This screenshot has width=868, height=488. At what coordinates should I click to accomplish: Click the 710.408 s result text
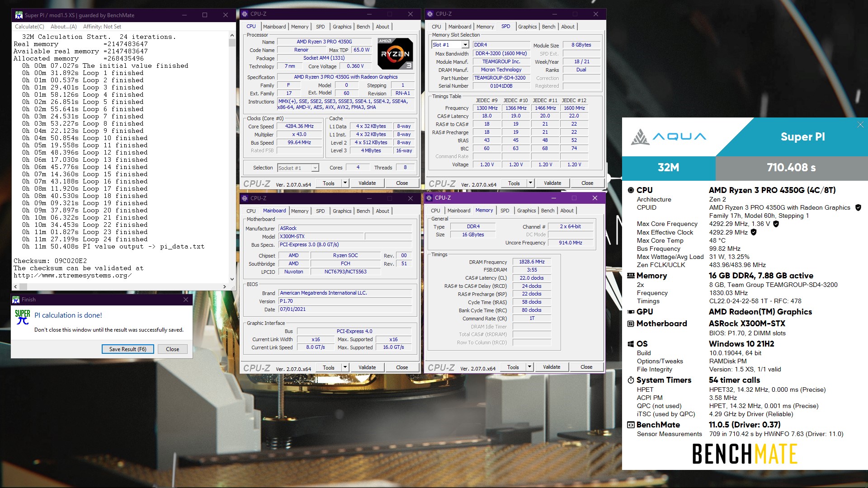click(x=791, y=168)
